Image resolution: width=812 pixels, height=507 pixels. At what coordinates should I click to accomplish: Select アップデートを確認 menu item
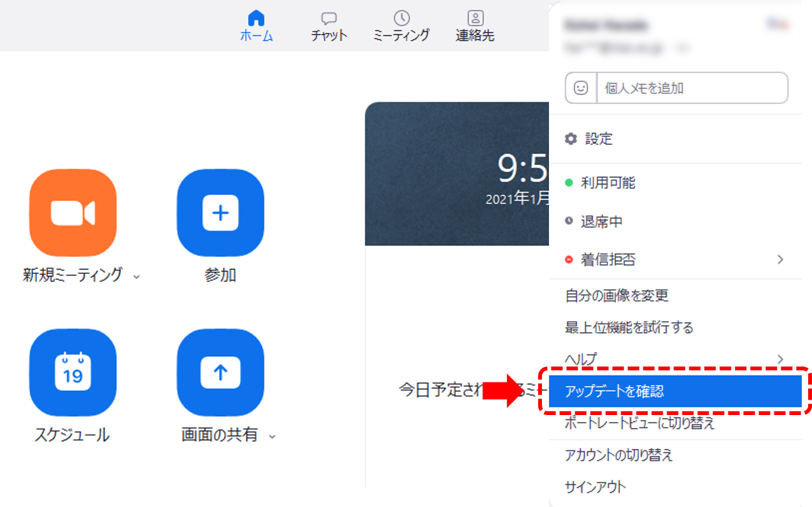(673, 391)
